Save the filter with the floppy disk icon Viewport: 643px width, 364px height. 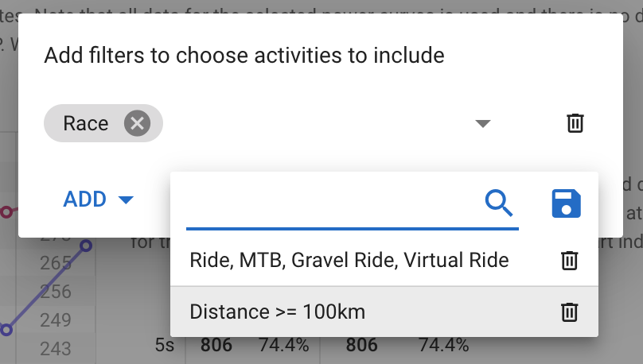click(567, 203)
